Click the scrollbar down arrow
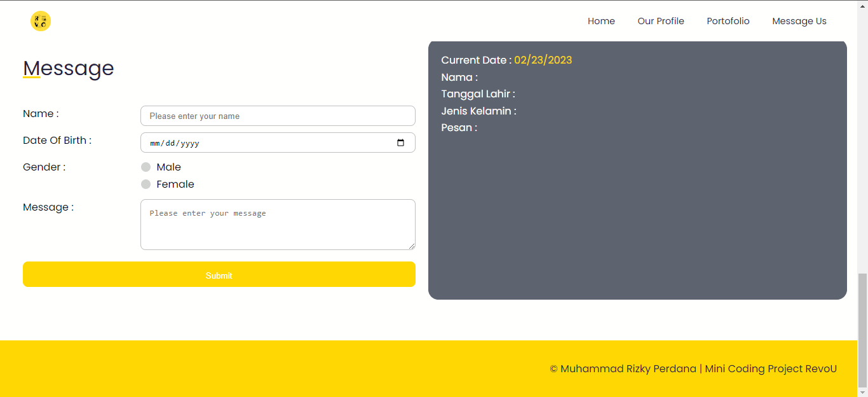The height and width of the screenshot is (397, 868). coord(863,393)
